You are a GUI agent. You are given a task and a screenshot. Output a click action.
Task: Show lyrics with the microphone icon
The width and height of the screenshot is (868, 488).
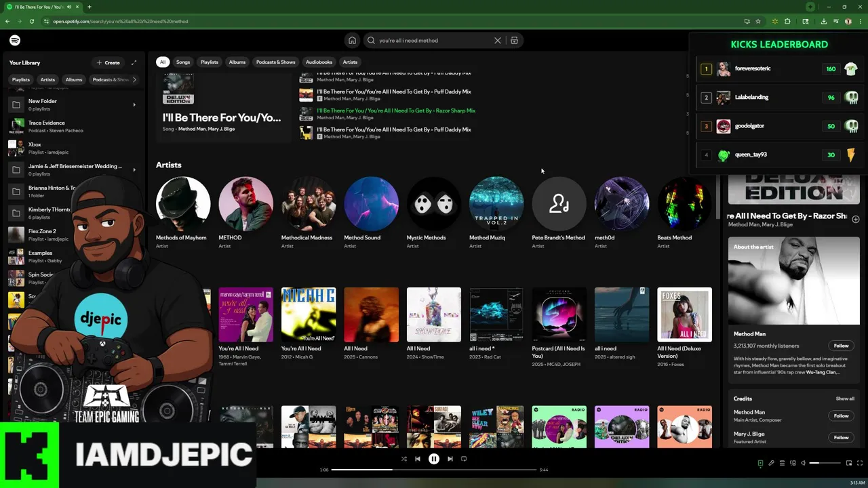(771, 463)
